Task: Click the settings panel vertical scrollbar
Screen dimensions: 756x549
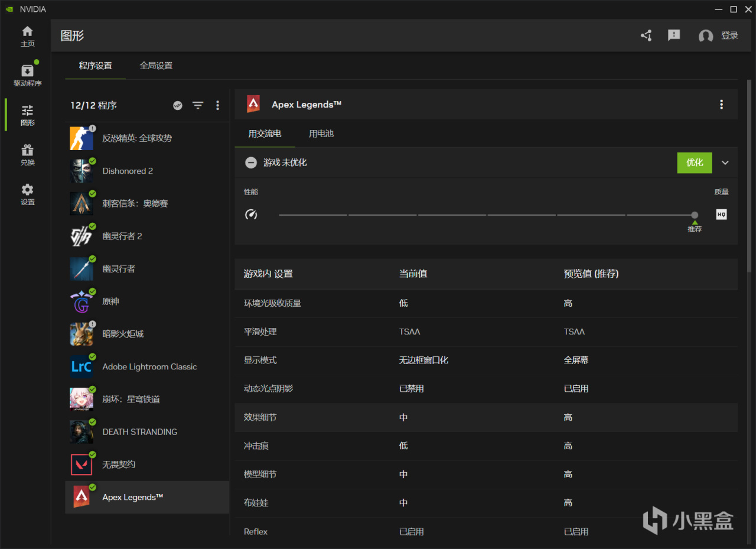Action: click(750, 177)
